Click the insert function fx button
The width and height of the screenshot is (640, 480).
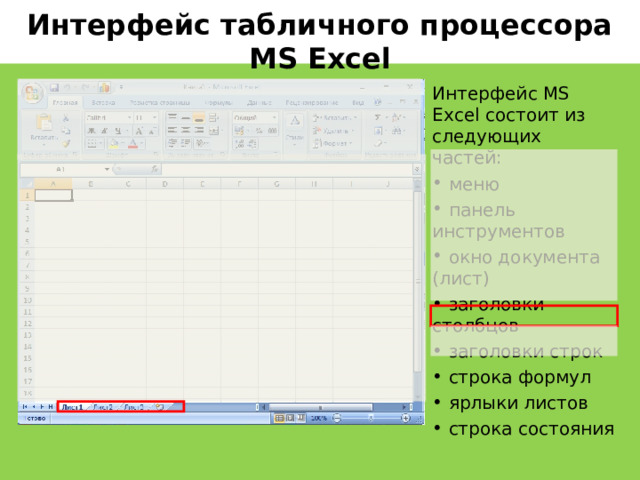[155, 169]
